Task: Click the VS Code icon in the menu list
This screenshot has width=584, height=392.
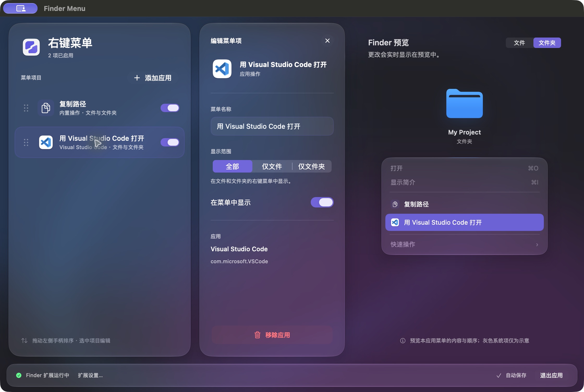Action: [46, 142]
